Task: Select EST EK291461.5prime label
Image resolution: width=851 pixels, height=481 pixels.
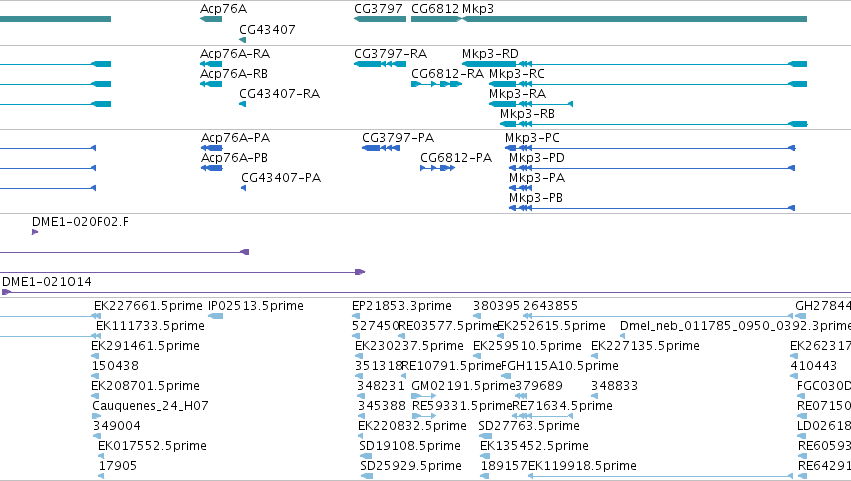Action: point(145,346)
